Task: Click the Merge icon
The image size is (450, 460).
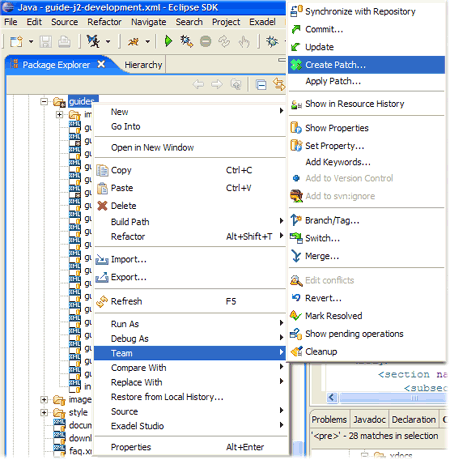Action: (x=296, y=256)
